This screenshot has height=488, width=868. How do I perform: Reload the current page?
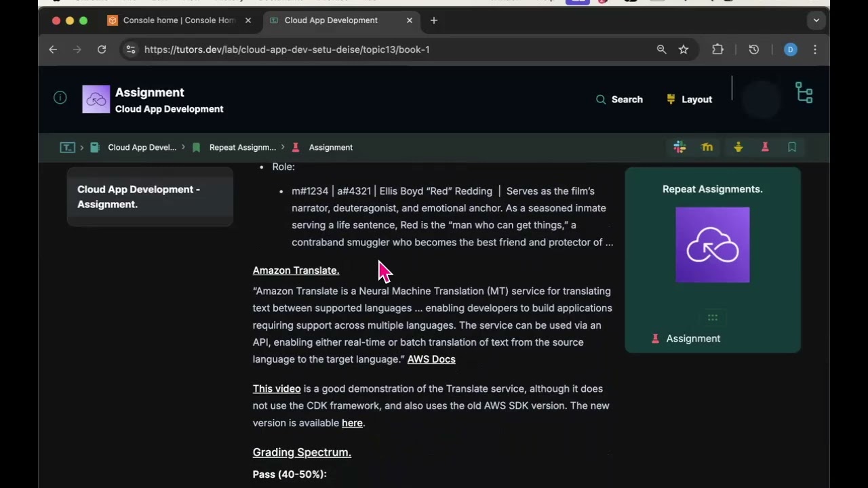click(x=102, y=49)
